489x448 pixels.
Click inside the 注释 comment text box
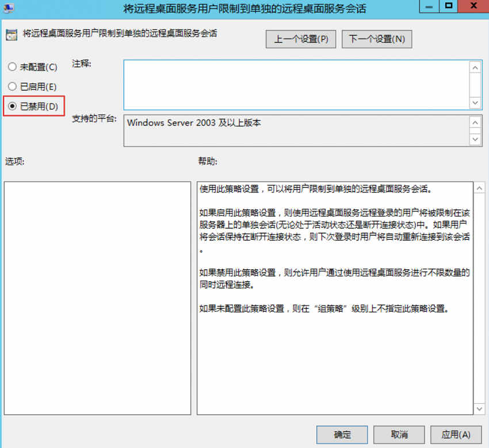click(296, 85)
